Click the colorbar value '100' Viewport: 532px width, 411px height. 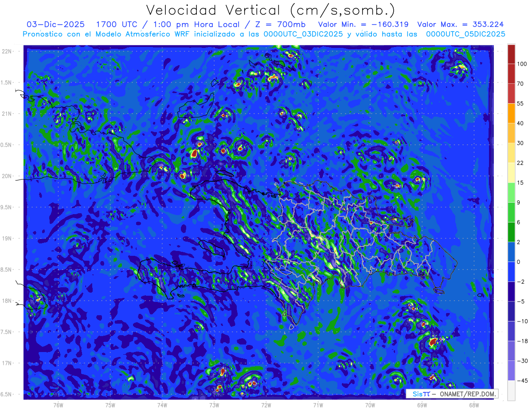tap(522, 64)
